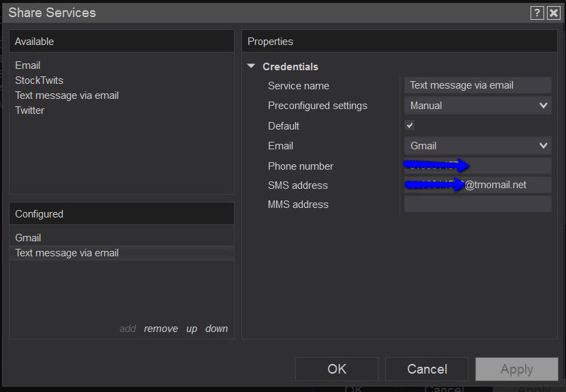Collapse the Credentials section triangle
Screen dimensions: 566x392
pos(252,67)
